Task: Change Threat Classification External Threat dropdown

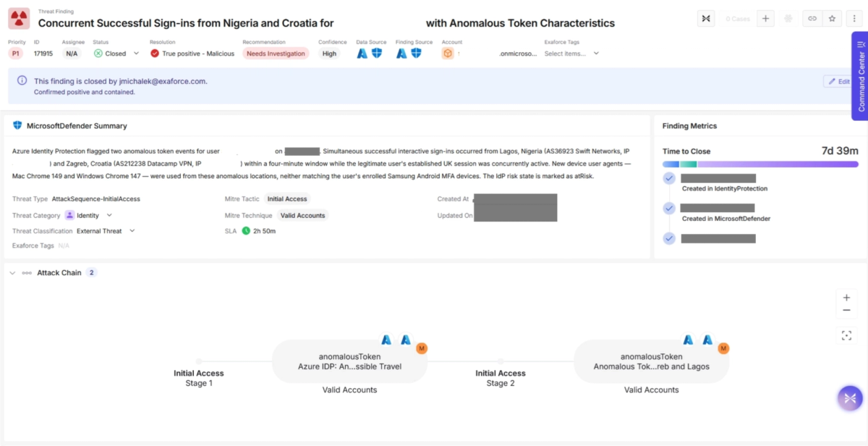Action: (x=106, y=231)
